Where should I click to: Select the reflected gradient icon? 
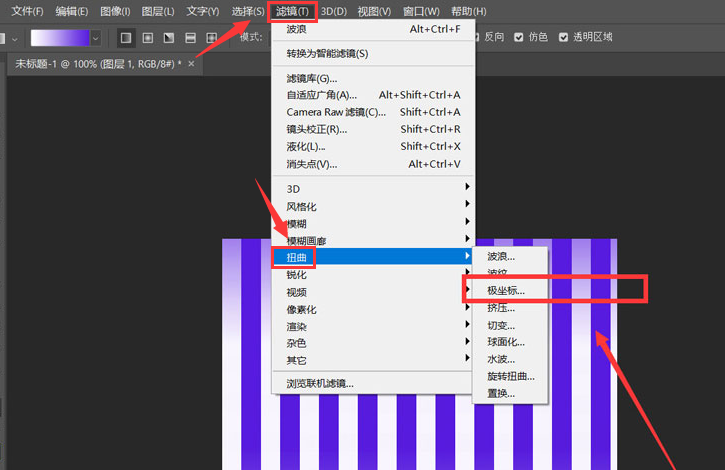pos(190,38)
